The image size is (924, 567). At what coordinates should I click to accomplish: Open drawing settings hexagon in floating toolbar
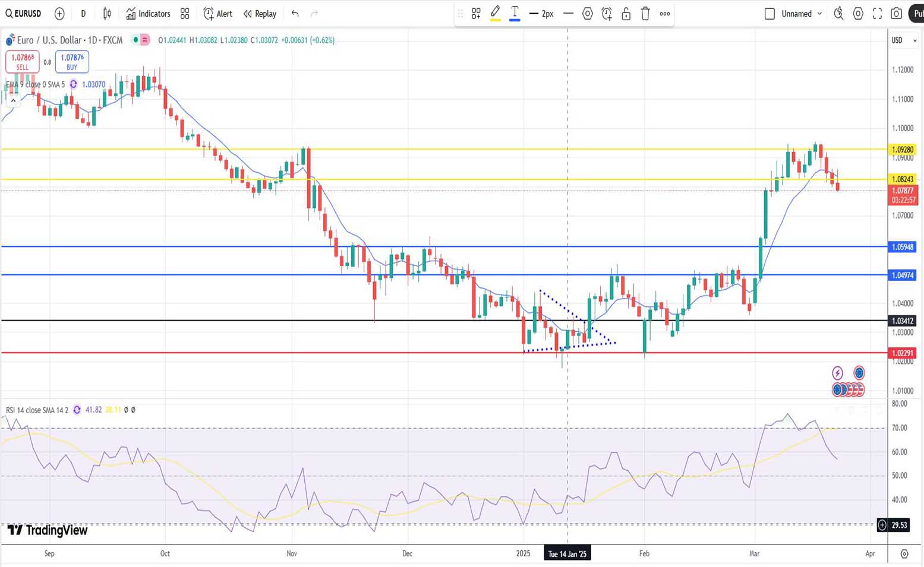pyautogui.click(x=588, y=14)
